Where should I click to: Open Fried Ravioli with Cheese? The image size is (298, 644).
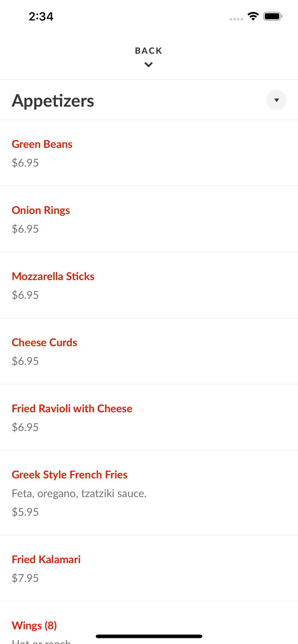pyautogui.click(x=72, y=409)
